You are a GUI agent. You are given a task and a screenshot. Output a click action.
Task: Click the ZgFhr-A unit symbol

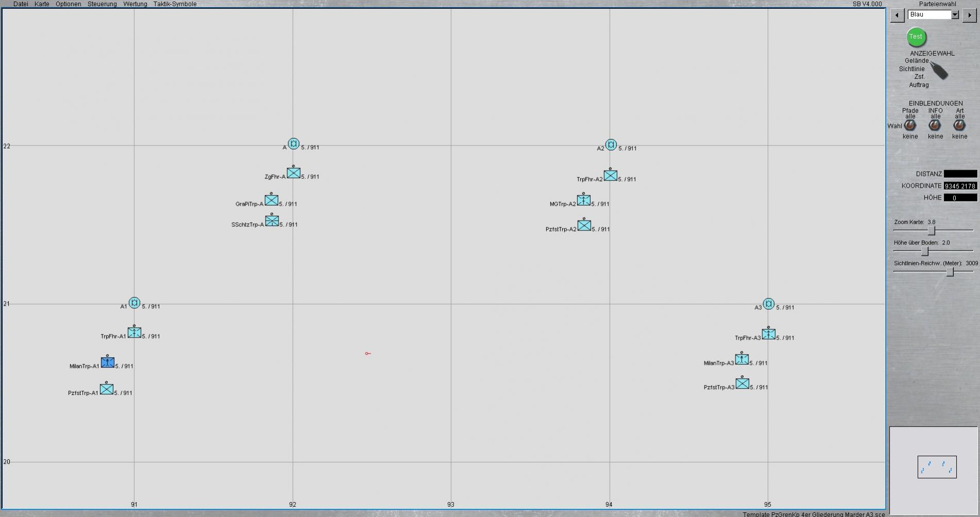click(x=293, y=173)
